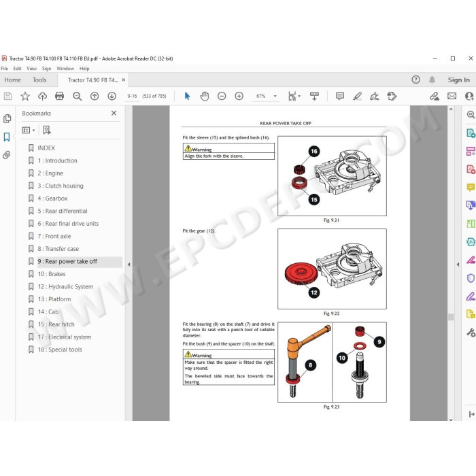Open the Window menu
The image size is (476, 476).
(65, 69)
